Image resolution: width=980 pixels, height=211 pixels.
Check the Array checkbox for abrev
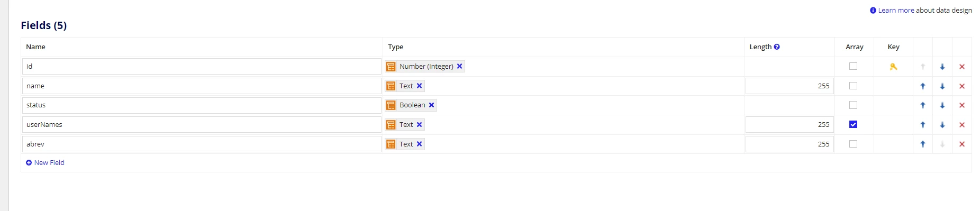pyautogui.click(x=853, y=144)
